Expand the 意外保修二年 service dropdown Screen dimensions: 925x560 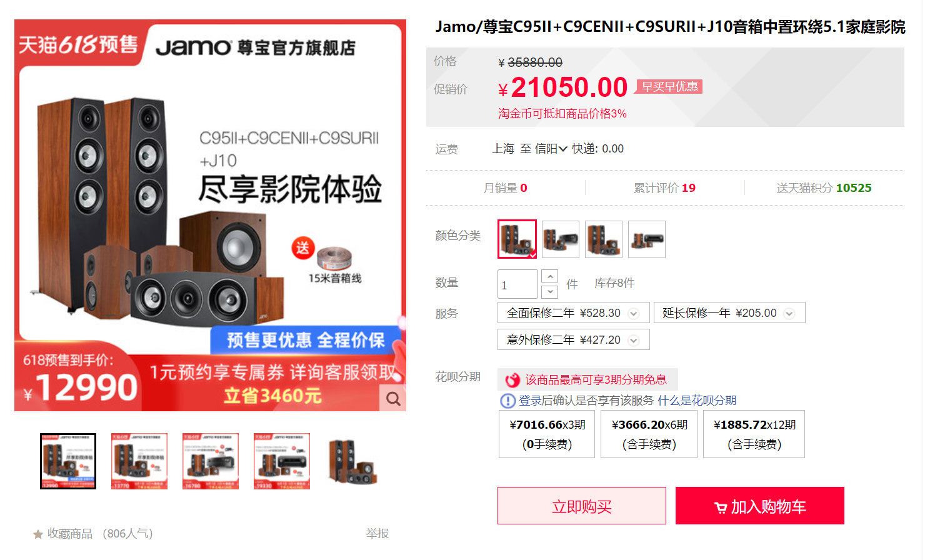574,340
